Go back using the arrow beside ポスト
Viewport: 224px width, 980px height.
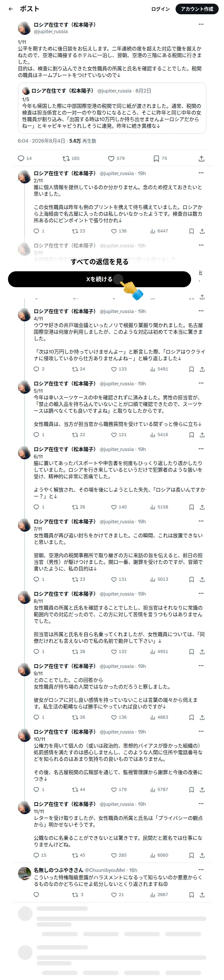coord(11,9)
